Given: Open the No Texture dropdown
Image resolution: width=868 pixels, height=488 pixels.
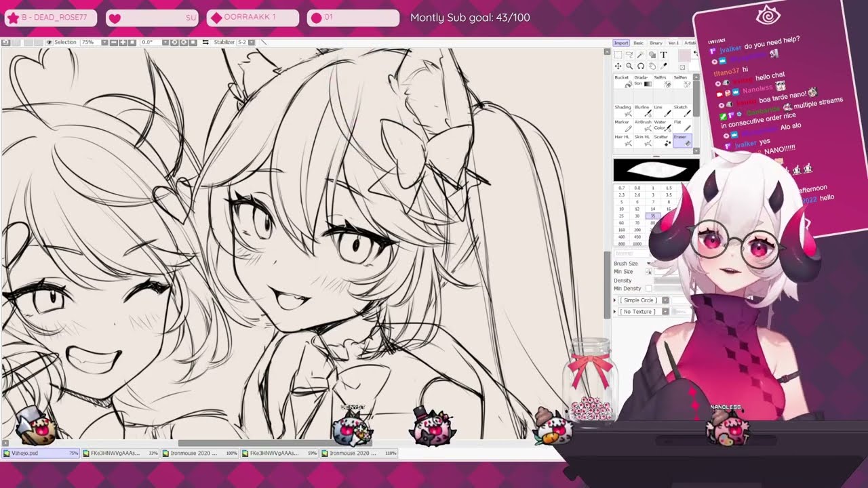Looking at the screenshot, I should click(x=665, y=312).
